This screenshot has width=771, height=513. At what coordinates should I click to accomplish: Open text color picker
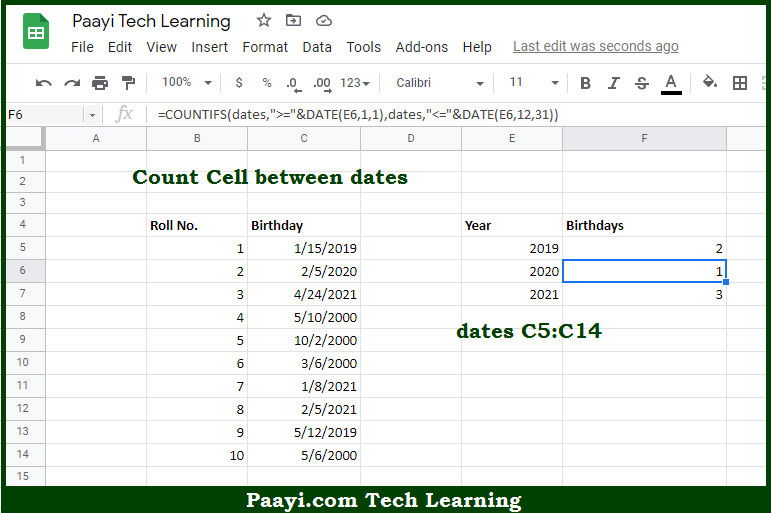[671, 84]
